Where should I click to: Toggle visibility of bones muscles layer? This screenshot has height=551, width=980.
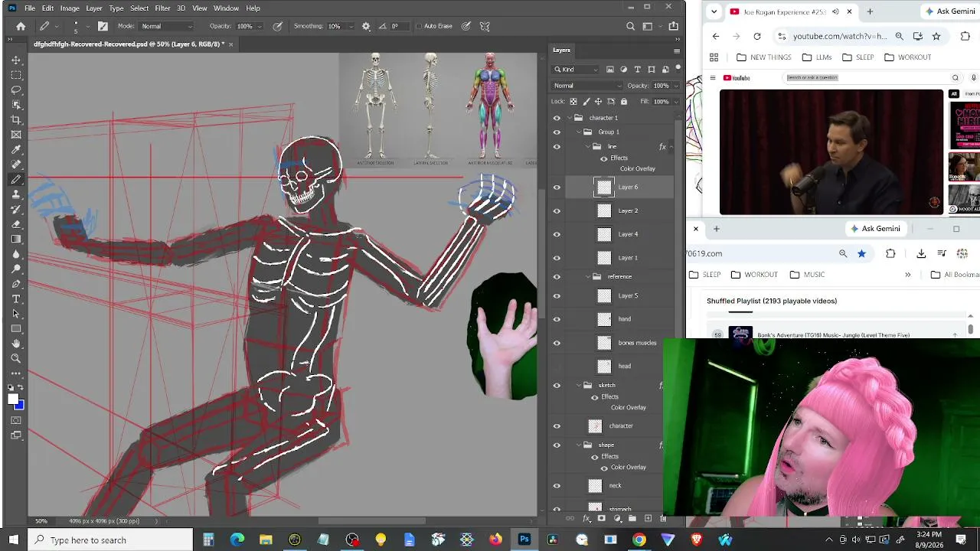pyautogui.click(x=557, y=343)
